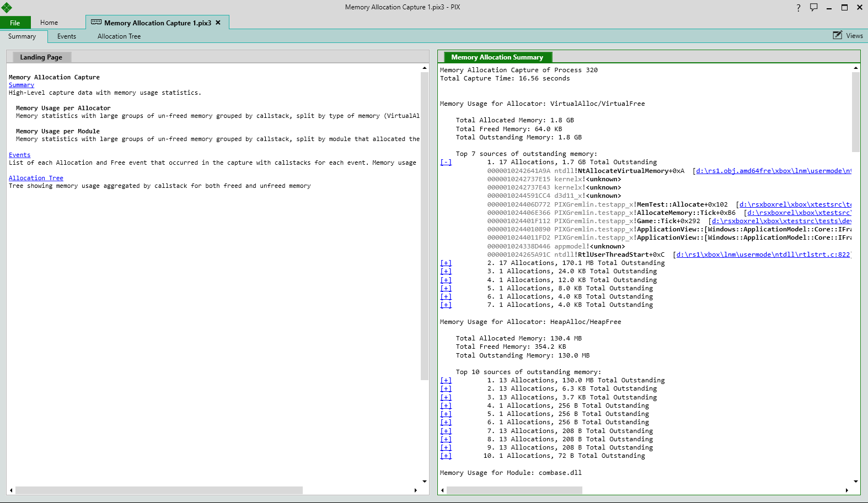868x503 pixels.
Task: Open the rtlstrt.c:822 source file link
Action: tap(763, 255)
